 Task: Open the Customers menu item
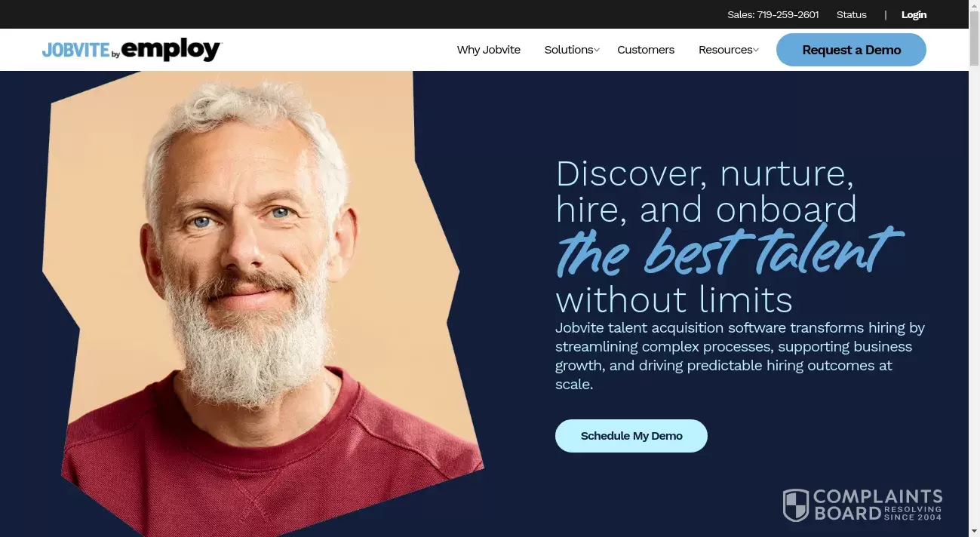click(646, 50)
